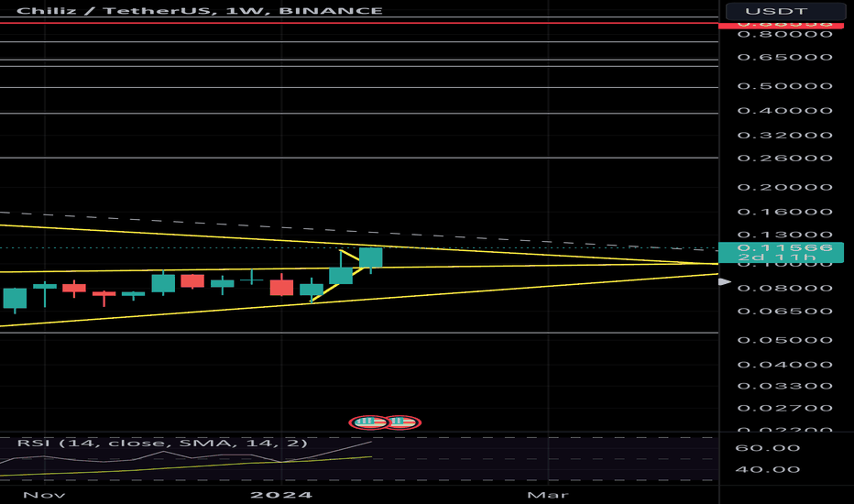Click the 0.50000 price scale label
The width and height of the screenshot is (854, 504).
(785, 86)
